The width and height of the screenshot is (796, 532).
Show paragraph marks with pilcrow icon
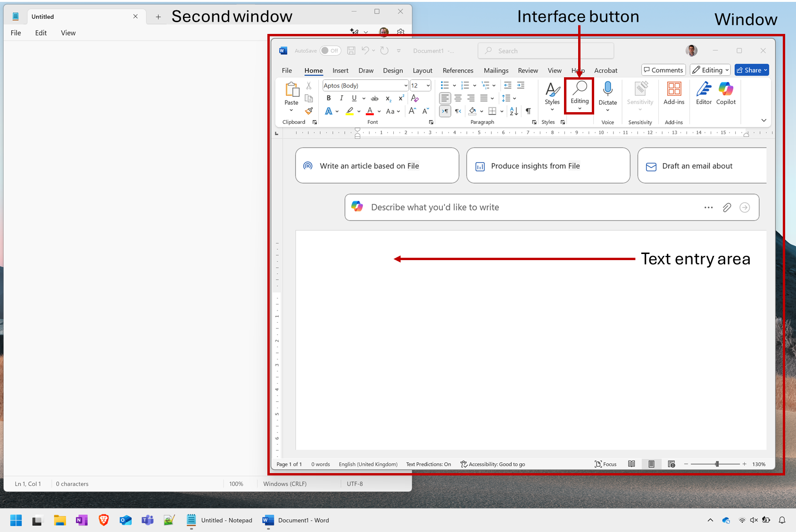coord(528,111)
